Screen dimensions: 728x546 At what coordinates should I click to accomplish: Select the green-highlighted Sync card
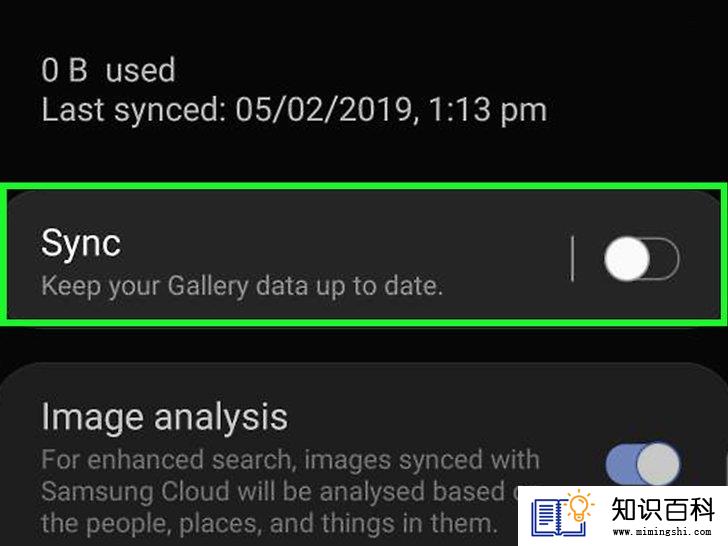tap(364, 255)
